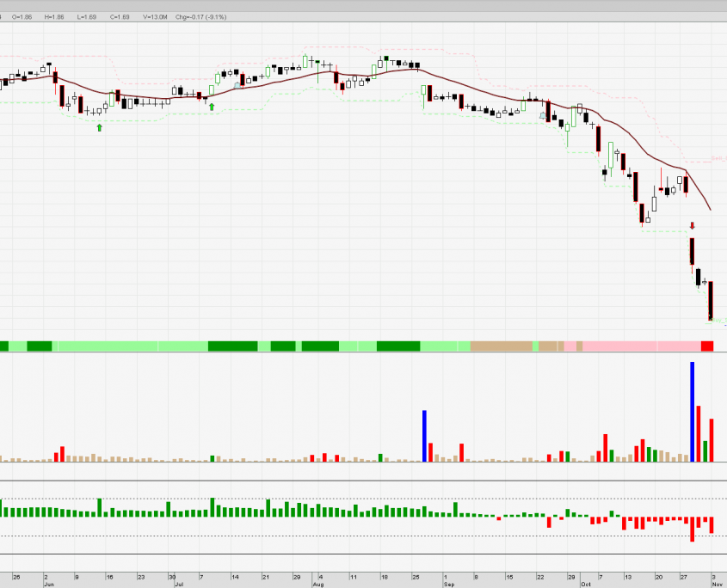Viewport: 727px width, 588px height.
Task: Click the long tan ribbon segment in September
Action: [502, 346]
